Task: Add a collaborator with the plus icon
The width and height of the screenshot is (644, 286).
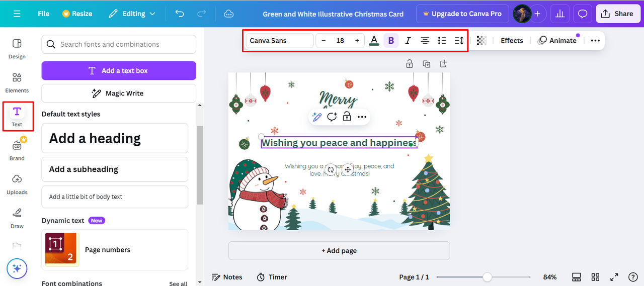Action: point(537,14)
